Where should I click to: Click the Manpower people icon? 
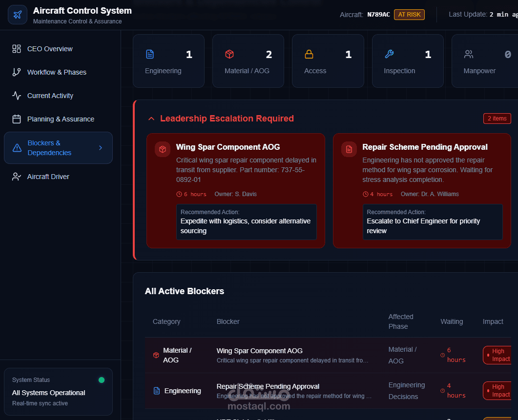click(x=469, y=54)
